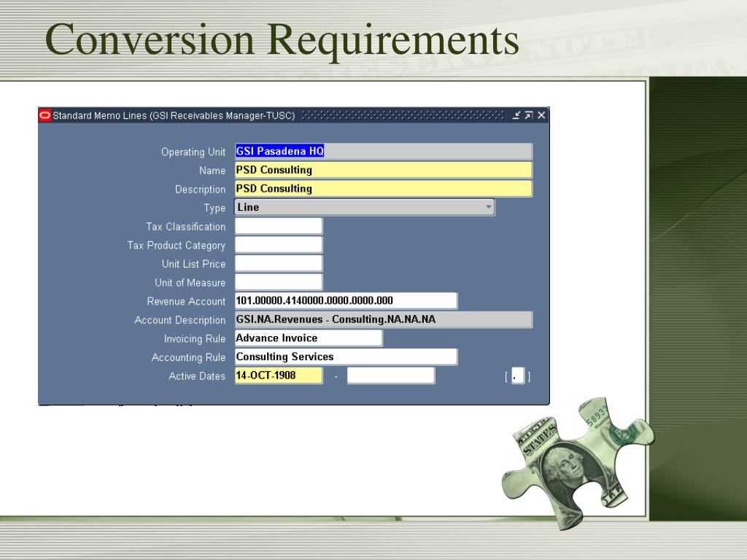
Task: Maximize the Standard Memo Lines window
Action: [x=529, y=115]
